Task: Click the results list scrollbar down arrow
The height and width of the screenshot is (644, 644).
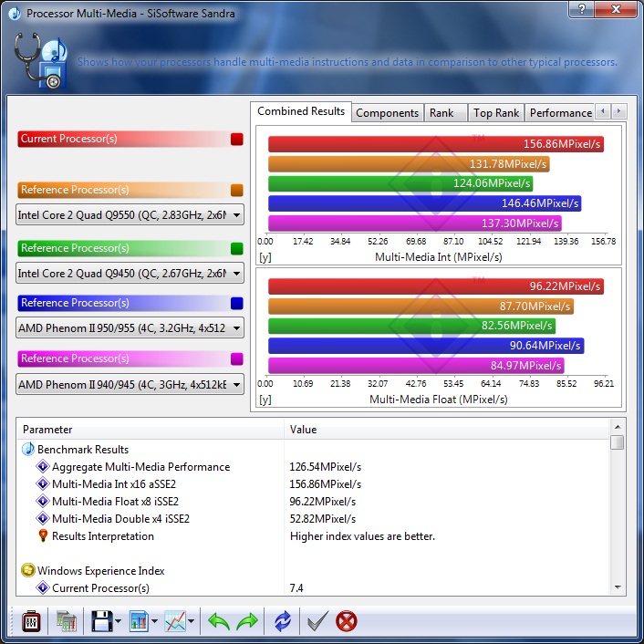Action: point(618,587)
